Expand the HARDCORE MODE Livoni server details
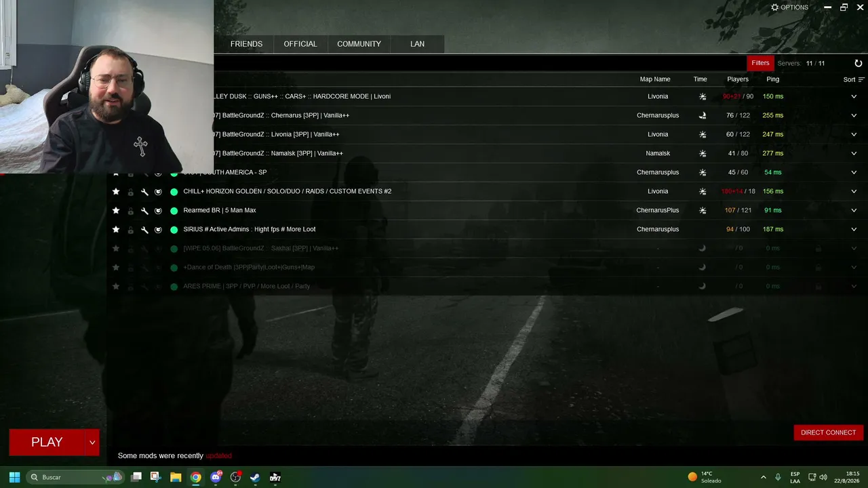Screen dimensions: 868x488 tap(854, 96)
